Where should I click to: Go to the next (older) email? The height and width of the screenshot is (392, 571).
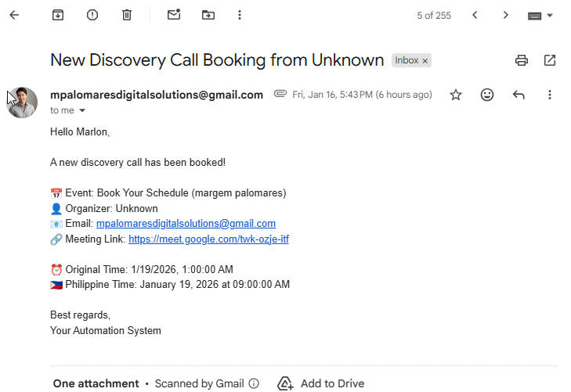[x=506, y=15]
